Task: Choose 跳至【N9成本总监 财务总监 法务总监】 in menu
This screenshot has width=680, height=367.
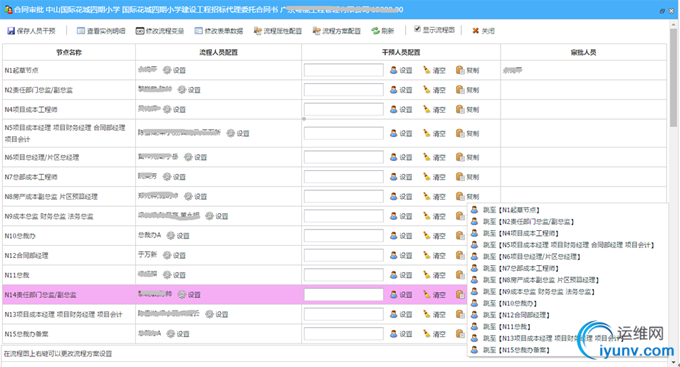Action: pos(539,292)
